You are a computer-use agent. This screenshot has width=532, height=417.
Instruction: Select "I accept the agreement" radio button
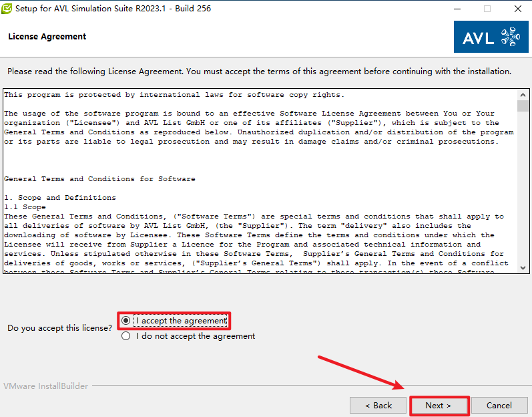[x=126, y=321]
